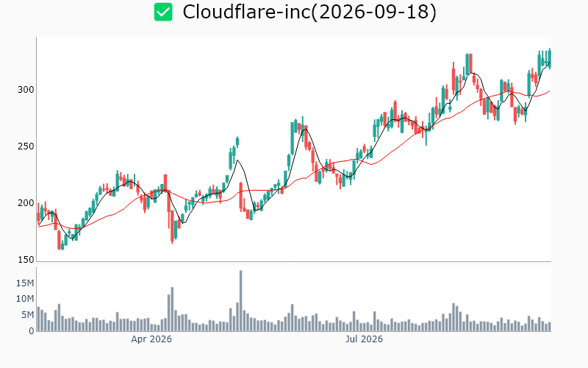Click the 150 price axis label
The image size is (588, 368).
click(26, 260)
